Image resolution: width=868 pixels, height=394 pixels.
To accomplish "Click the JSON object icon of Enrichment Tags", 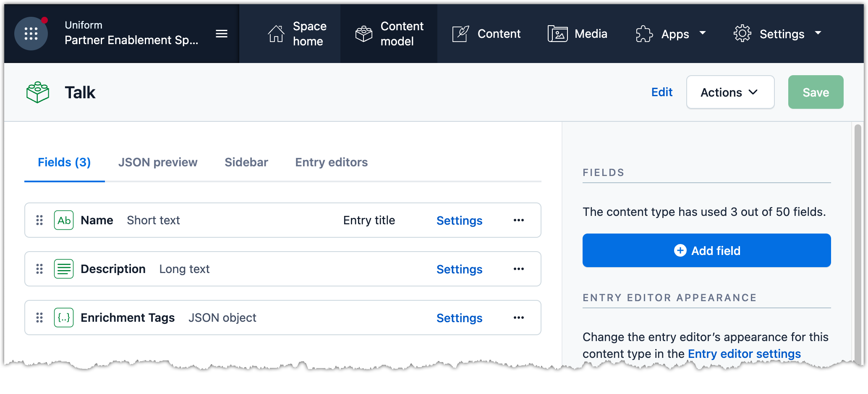I will [64, 318].
